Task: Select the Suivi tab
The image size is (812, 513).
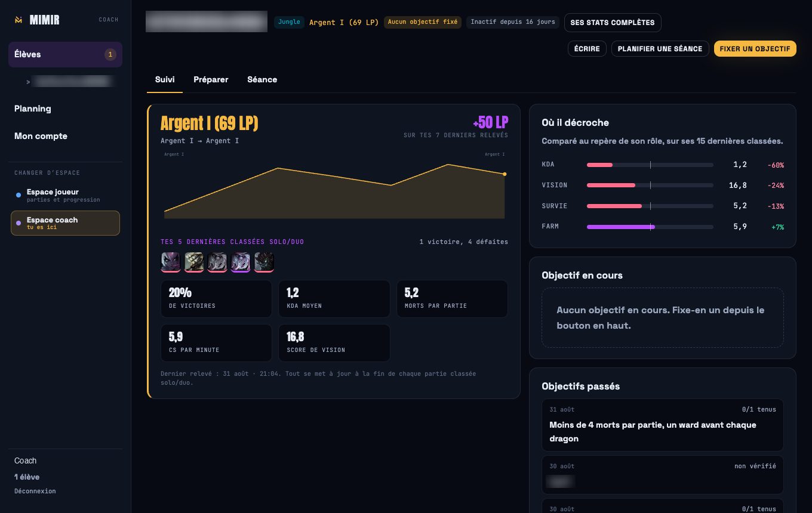Action: 165,79
